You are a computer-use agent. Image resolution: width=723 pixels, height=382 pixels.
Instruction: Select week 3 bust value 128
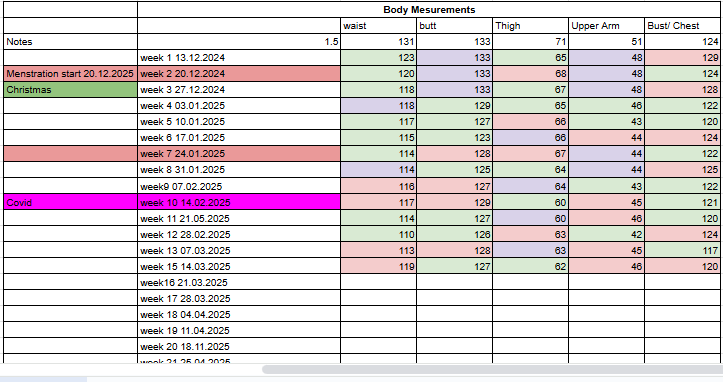click(x=683, y=90)
